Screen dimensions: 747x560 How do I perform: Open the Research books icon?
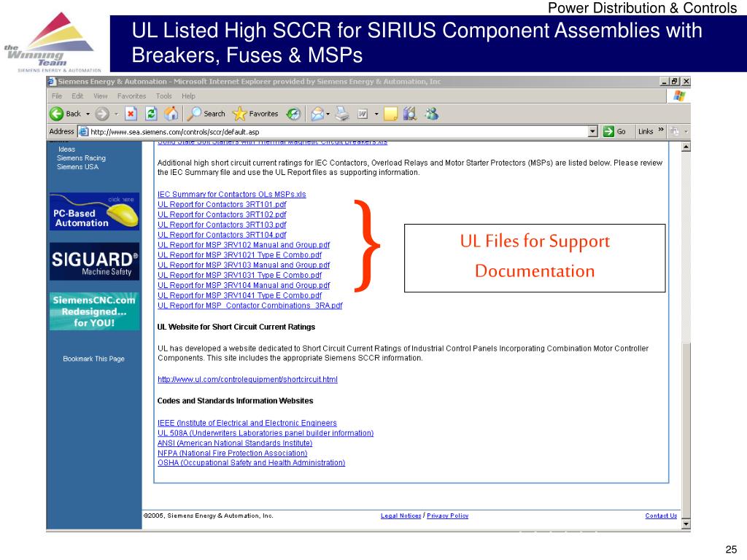[x=410, y=114]
